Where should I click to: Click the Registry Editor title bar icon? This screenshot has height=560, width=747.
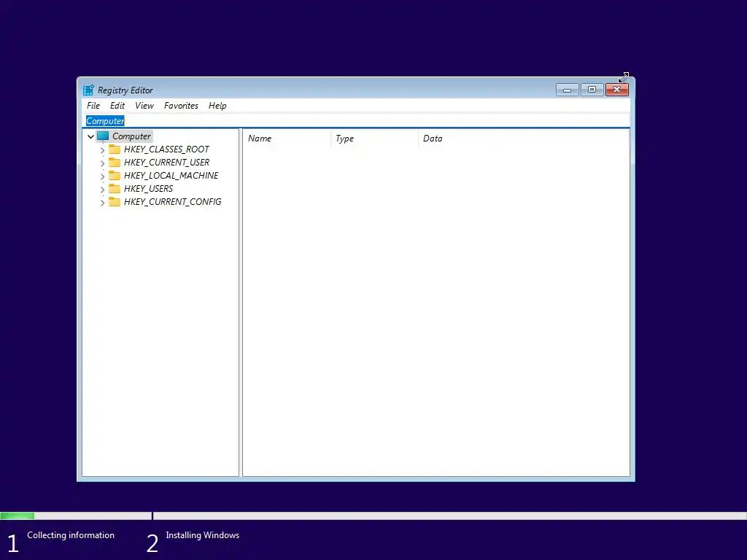(x=88, y=90)
